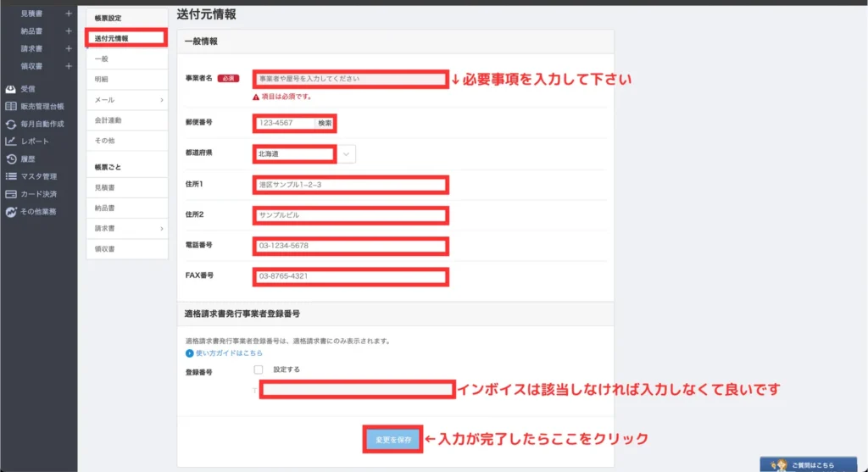Click the 変更を保存 save button
Viewport: 868px width, 472px height.
point(392,439)
